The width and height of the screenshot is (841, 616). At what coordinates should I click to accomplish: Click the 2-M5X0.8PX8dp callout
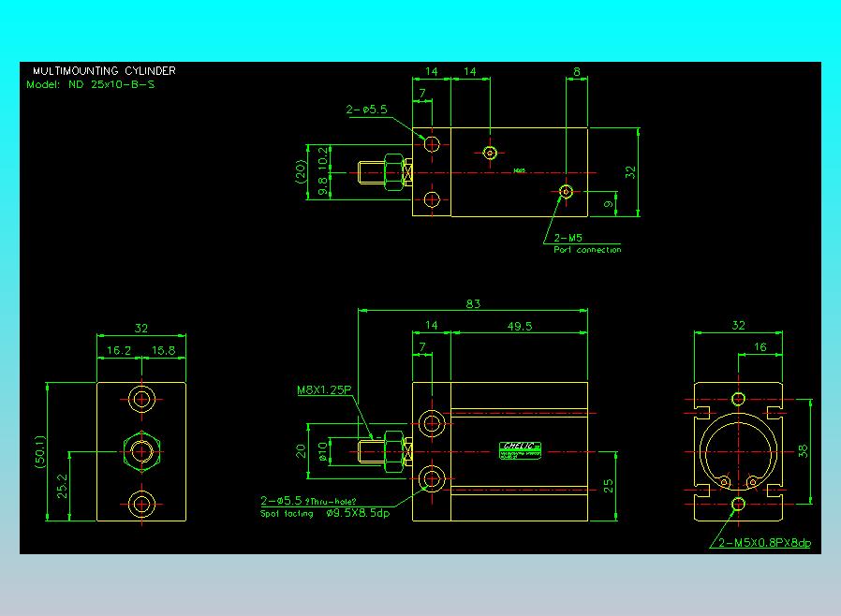pos(764,543)
